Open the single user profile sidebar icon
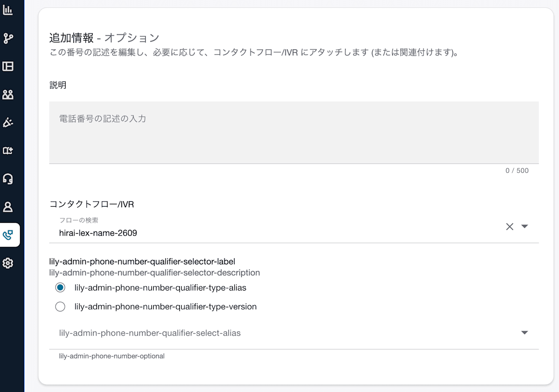This screenshot has height=392, width=559. (x=7, y=207)
